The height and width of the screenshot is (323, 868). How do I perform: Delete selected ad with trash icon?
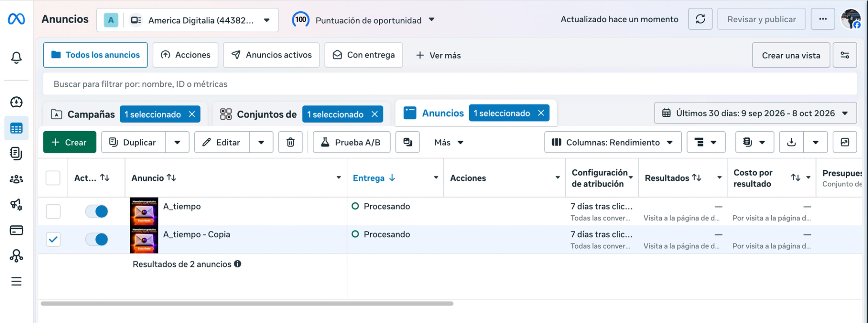pyautogui.click(x=290, y=142)
